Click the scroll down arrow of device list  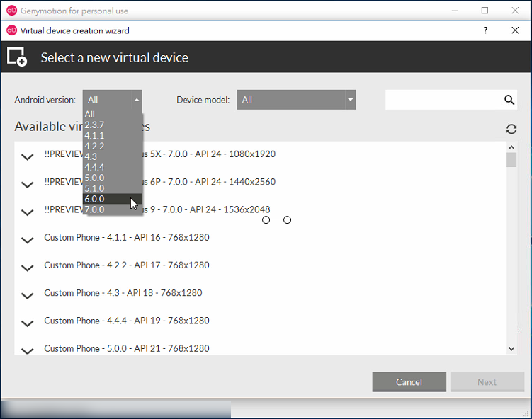[511, 348]
